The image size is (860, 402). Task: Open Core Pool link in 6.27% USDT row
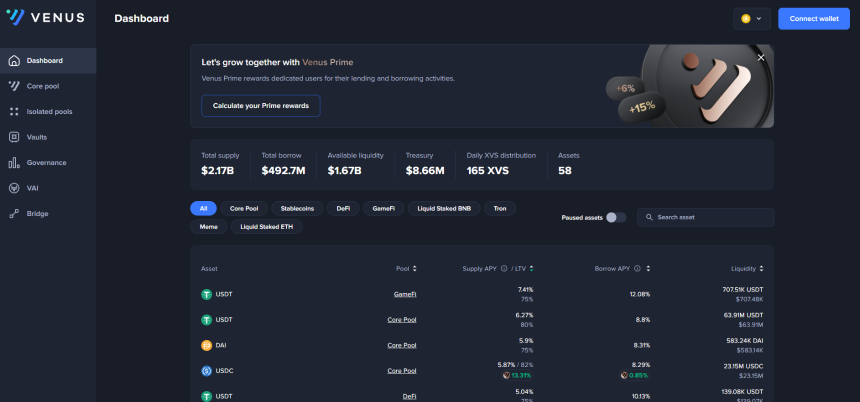(x=402, y=320)
